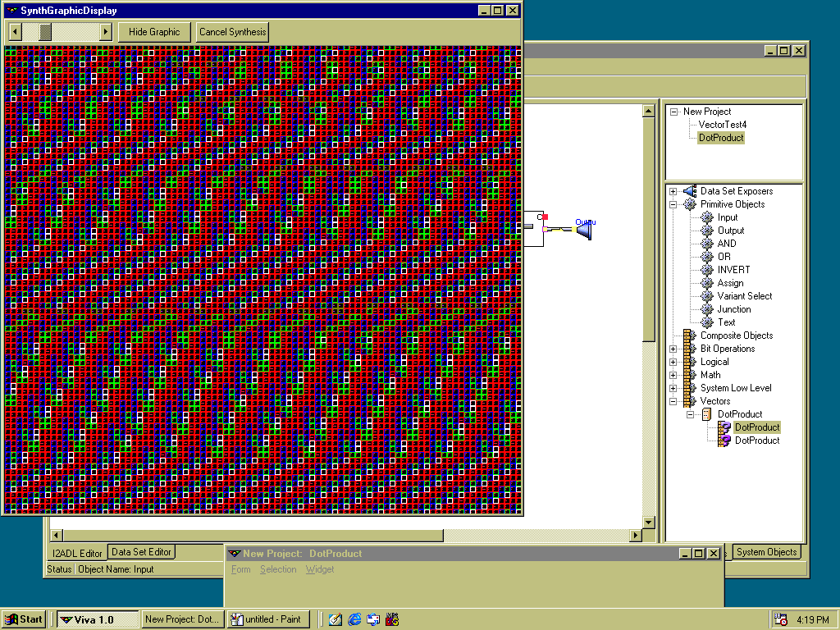Expand the Bit Operations tree node
840x630 pixels.
click(673, 349)
